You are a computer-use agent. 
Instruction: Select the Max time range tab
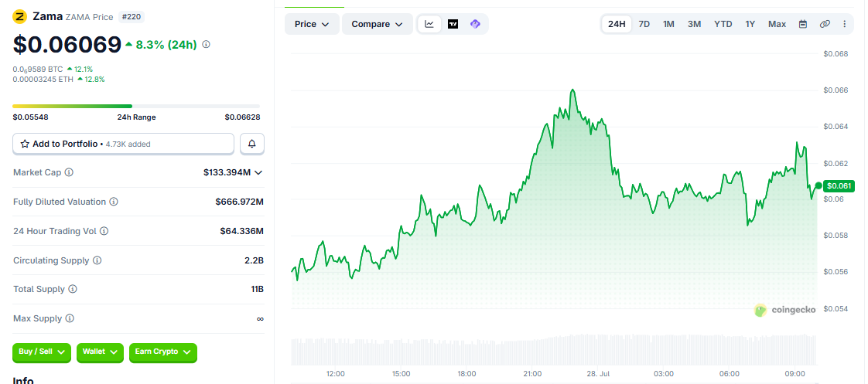pos(777,24)
